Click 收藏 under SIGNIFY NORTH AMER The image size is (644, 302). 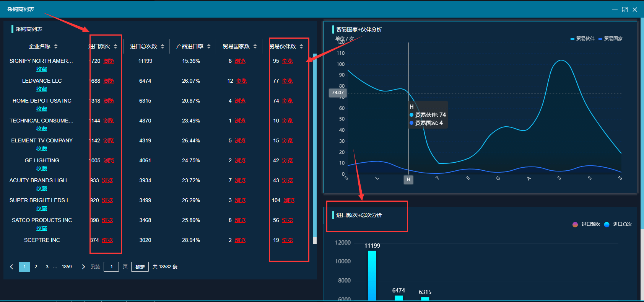[x=42, y=69]
